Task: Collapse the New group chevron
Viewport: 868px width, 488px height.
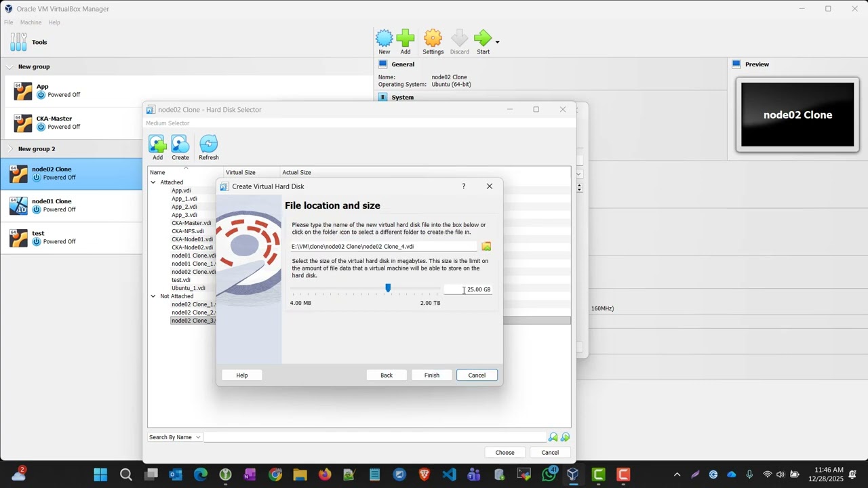Action: [x=9, y=67]
